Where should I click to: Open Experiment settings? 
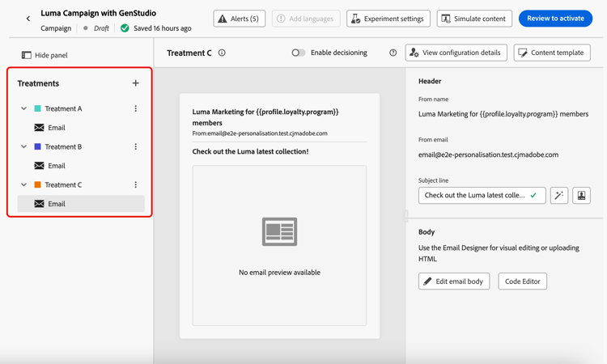click(x=388, y=19)
